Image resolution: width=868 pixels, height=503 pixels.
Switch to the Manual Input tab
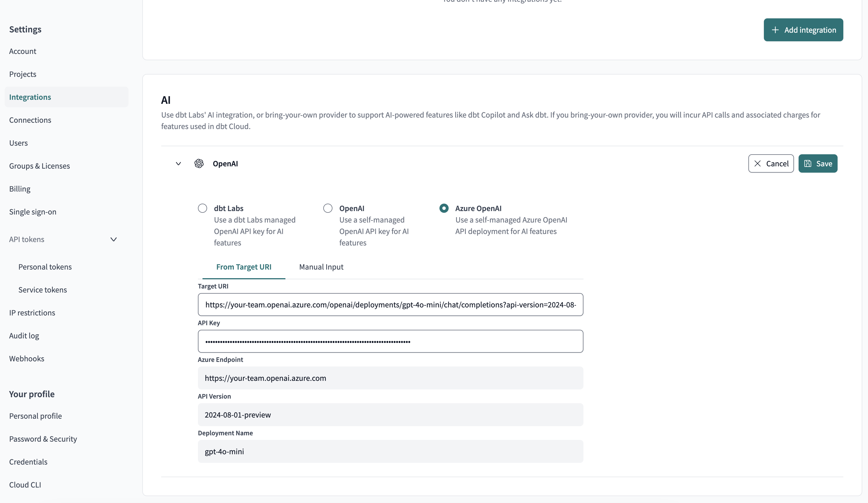point(321,267)
